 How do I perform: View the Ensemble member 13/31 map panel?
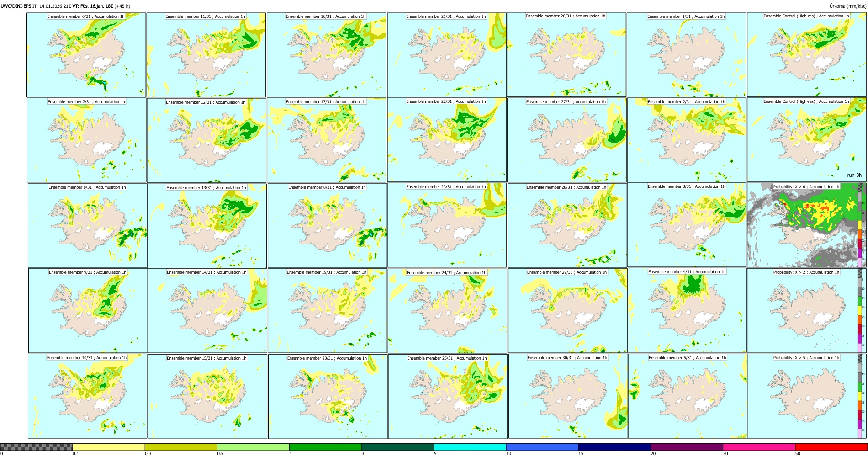pos(207,226)
